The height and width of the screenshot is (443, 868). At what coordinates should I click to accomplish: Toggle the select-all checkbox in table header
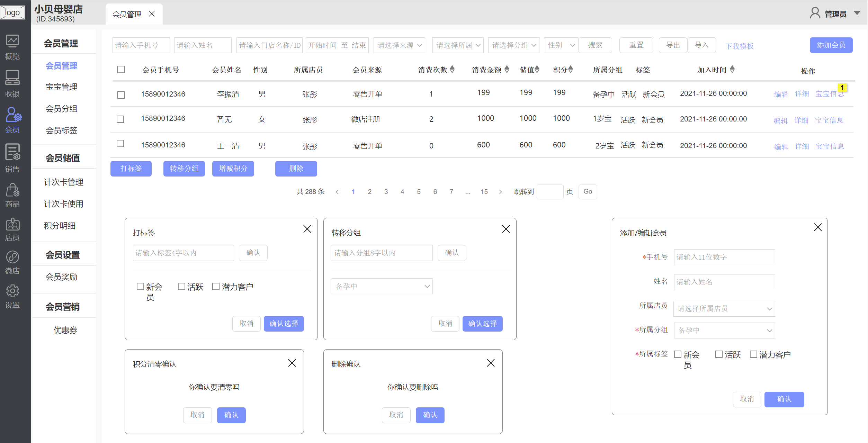(121, 70)
